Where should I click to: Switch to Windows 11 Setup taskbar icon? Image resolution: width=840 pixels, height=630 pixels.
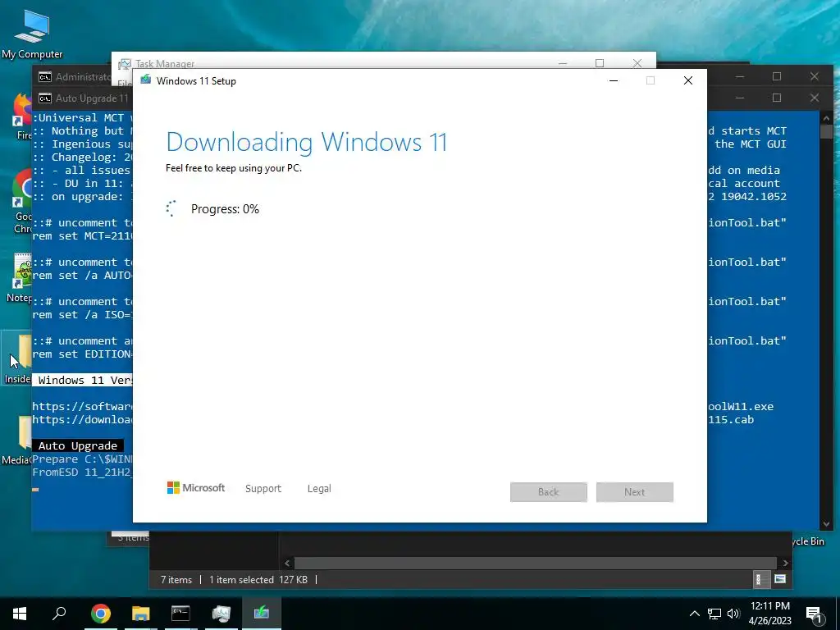point(262,613)
